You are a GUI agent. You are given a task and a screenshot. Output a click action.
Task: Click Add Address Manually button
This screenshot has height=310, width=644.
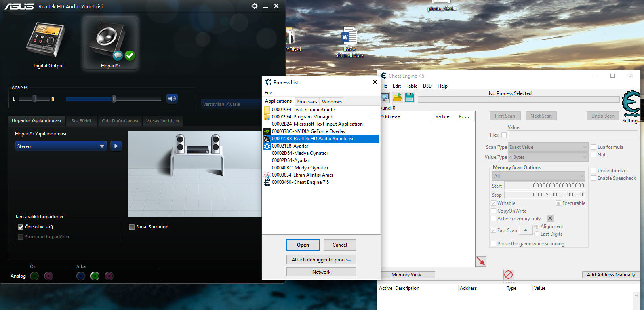click(x=611, y=275)
